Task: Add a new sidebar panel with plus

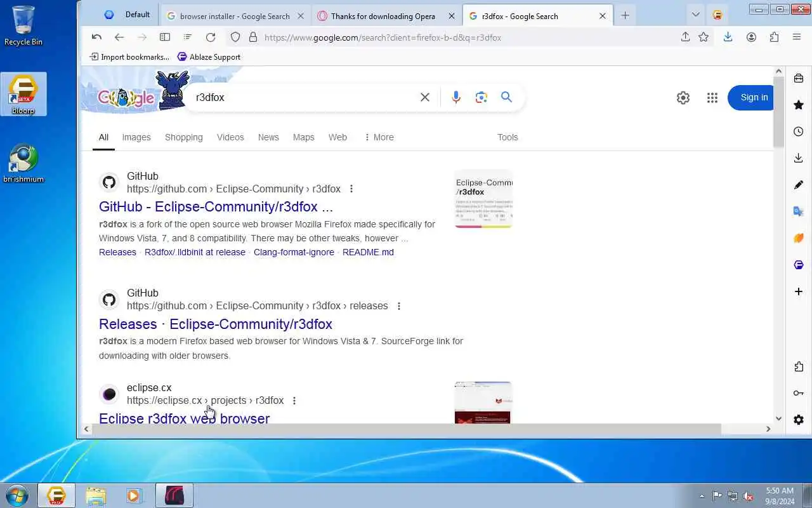Action: point(799,291)
